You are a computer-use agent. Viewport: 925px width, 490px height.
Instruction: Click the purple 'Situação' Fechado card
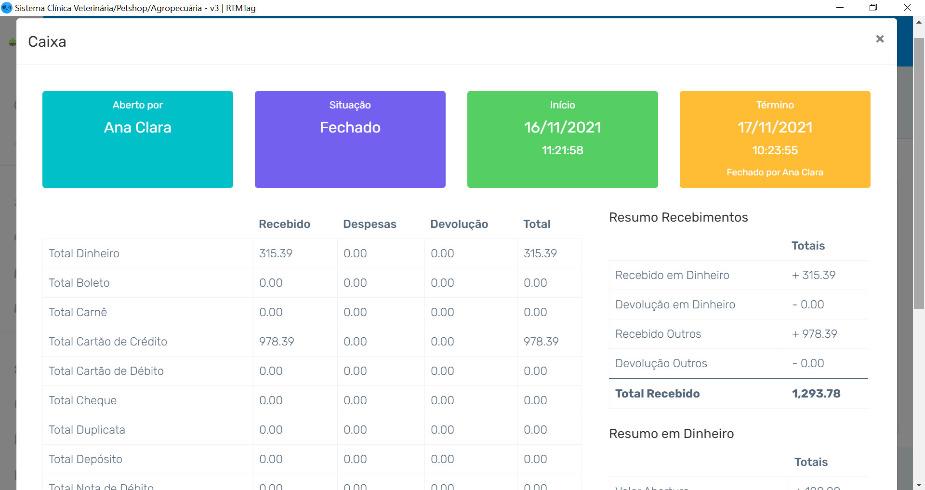pyautogui.click(x=349, y=139)
